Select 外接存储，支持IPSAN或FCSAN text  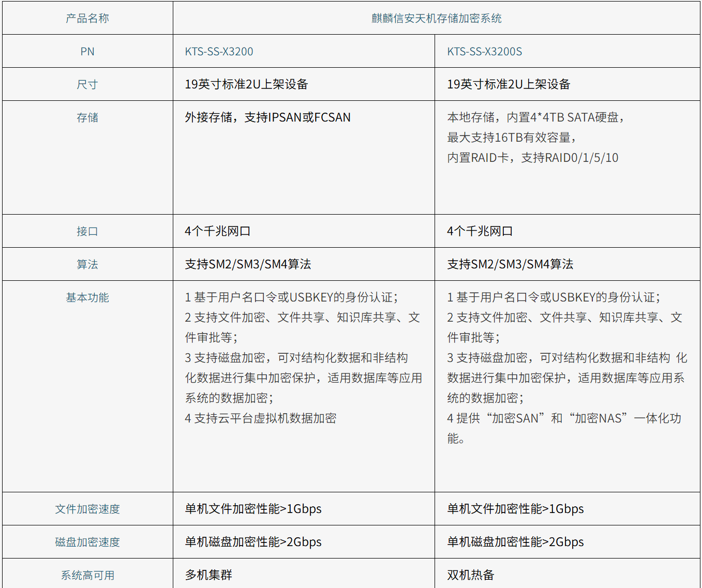pos(268,118)
